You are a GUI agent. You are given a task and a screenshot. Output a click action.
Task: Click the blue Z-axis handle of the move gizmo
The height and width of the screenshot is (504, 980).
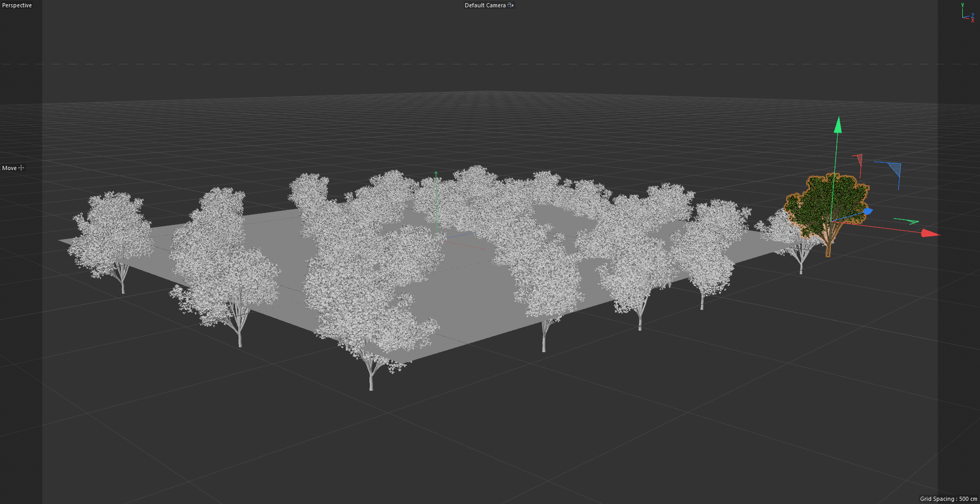[868, 211]
